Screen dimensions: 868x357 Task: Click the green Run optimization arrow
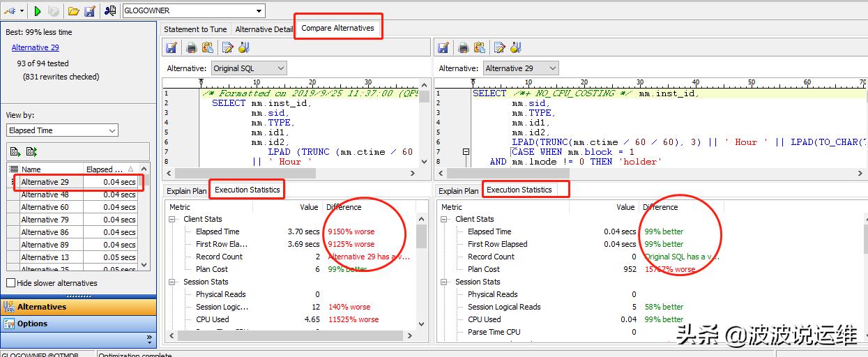click(38, 11)
